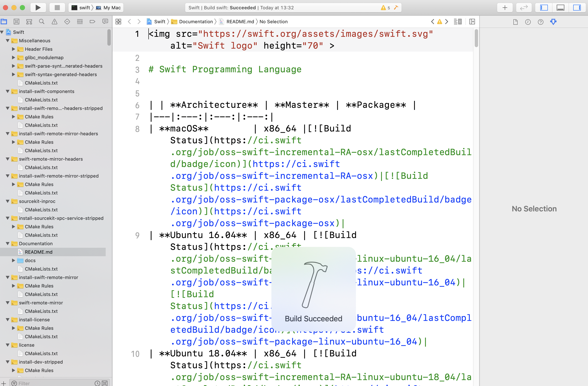Open the Issue navigator warning icon
This screenshot has width=588, height=386.
coord(54,22)
